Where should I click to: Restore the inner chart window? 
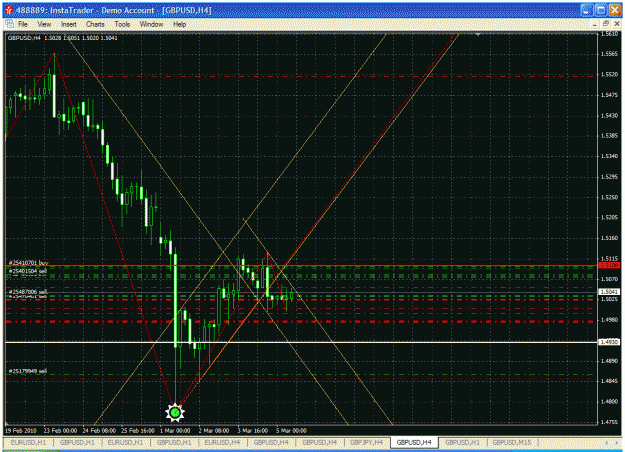click(605, 24)
